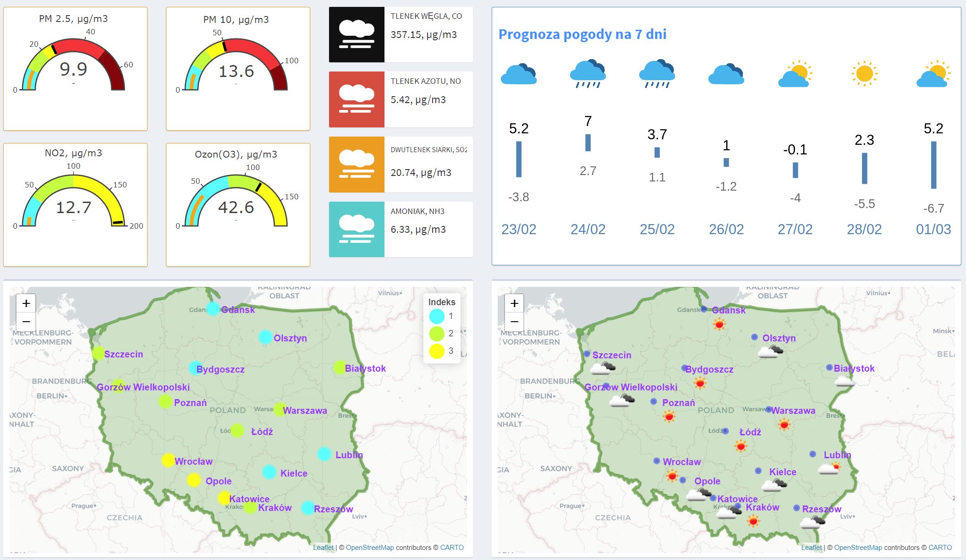
Task: Open Leaflet link on the air quality map
Action: click(x=323, y=548)
